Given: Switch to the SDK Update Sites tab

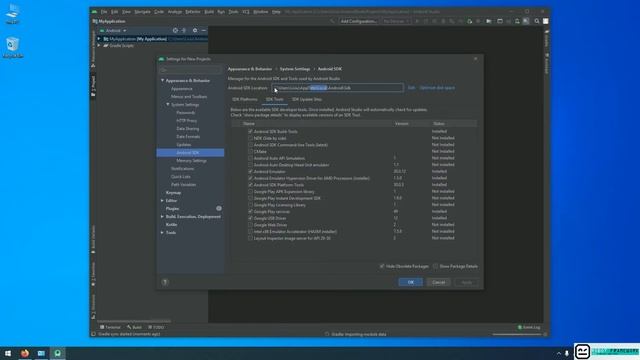Looking at the screenshot, I should [x=307, y=100].
